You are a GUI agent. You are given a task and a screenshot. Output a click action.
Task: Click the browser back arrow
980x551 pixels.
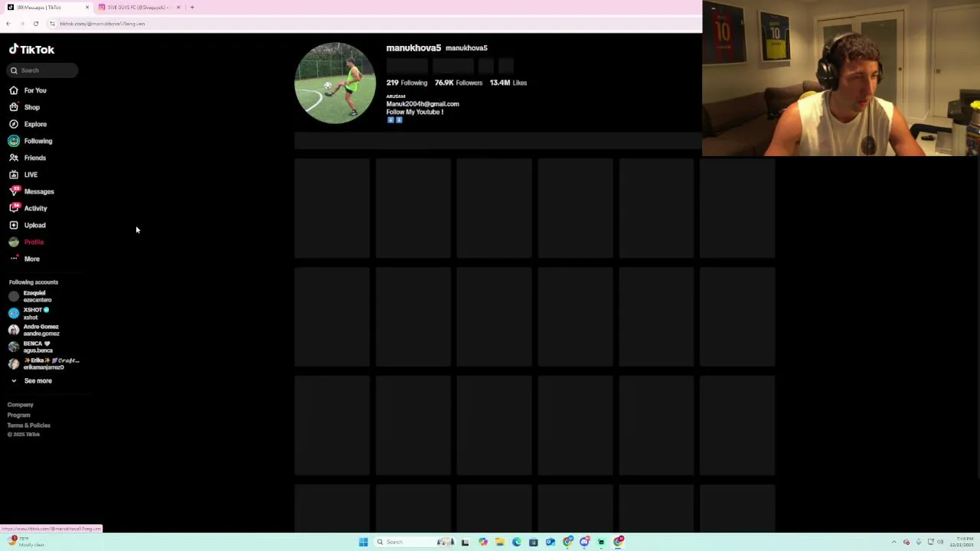pos(8,24)
